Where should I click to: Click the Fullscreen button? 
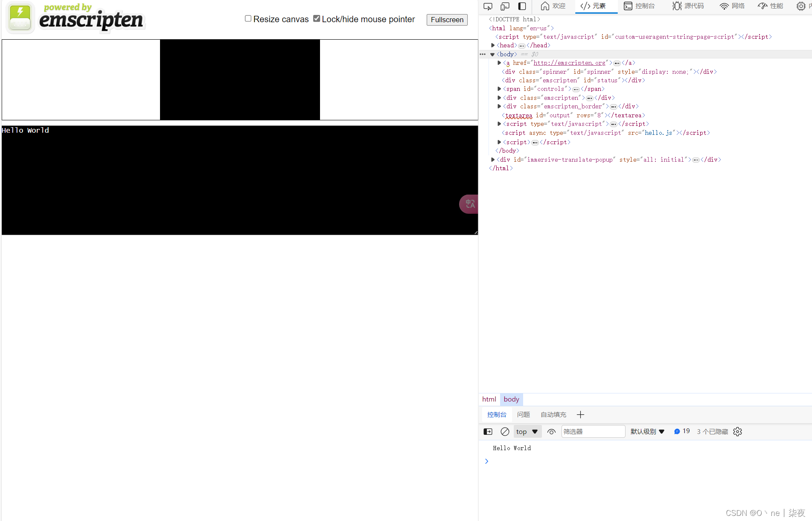coord(447,20)
